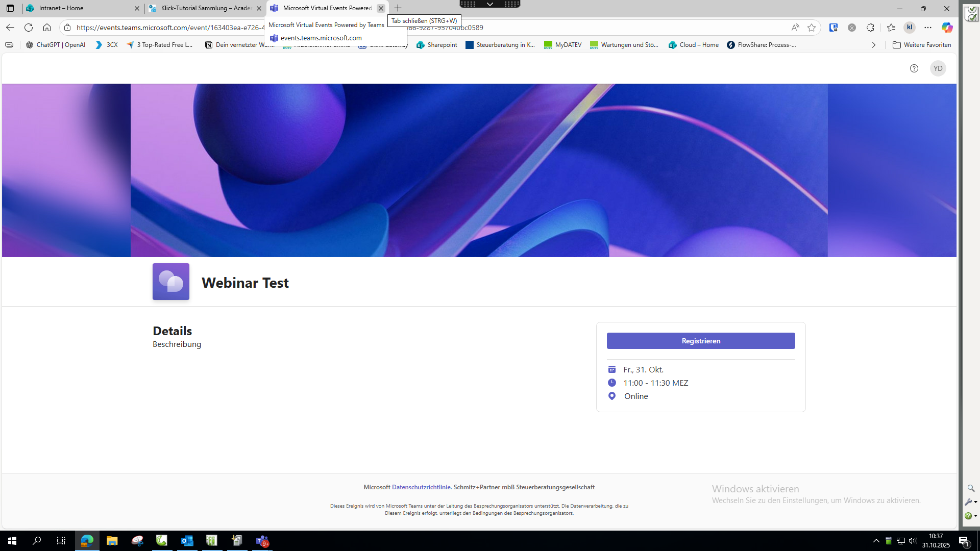Open Weitere Favoriten folder

(922, 45)
